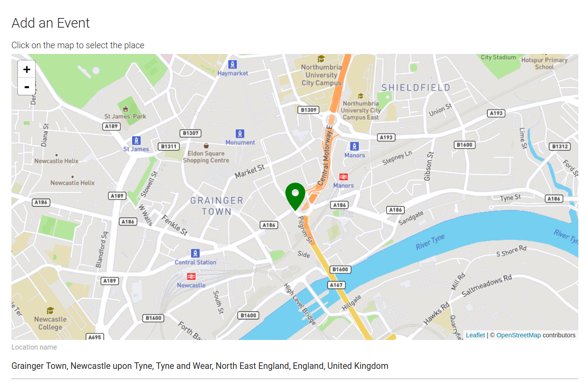Screen dimensions: 588x386
Task: Click the Grainger Town district label
Action: [216, 206]
